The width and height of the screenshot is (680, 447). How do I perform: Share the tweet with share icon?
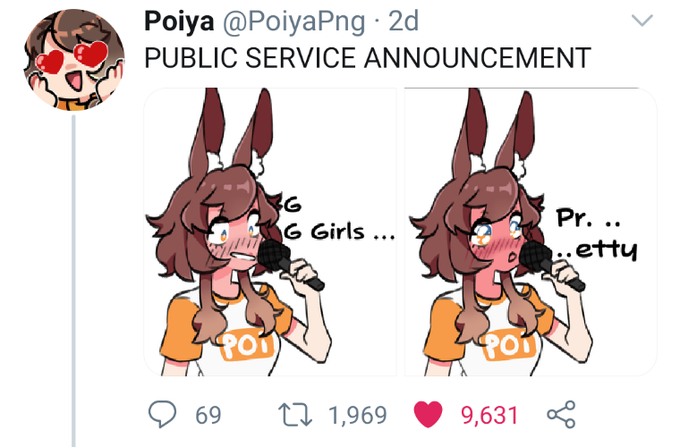[x=561, y=414]
